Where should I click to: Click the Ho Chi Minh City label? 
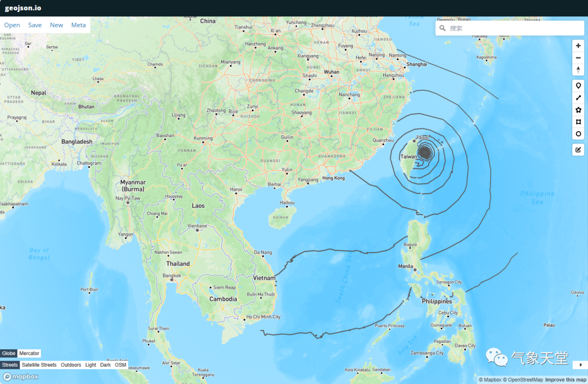264,317
